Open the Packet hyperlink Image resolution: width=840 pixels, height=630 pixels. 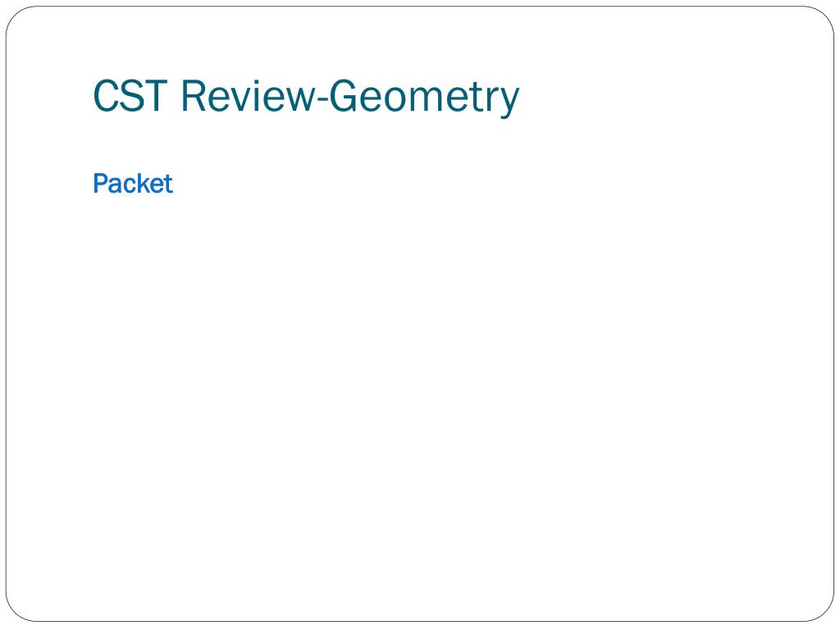133,184
